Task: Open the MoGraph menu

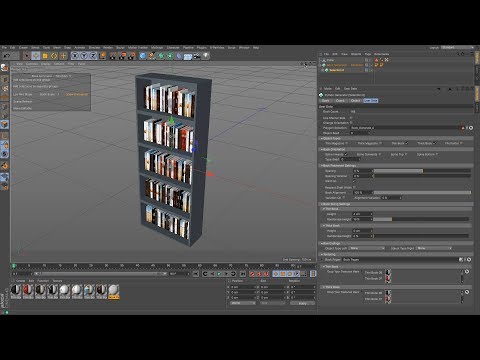Action: click(x=157, y=48)
